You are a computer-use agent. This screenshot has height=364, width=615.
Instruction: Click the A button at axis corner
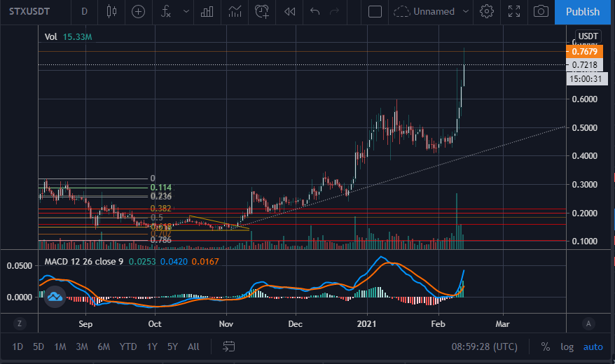[x=588, y=323]
